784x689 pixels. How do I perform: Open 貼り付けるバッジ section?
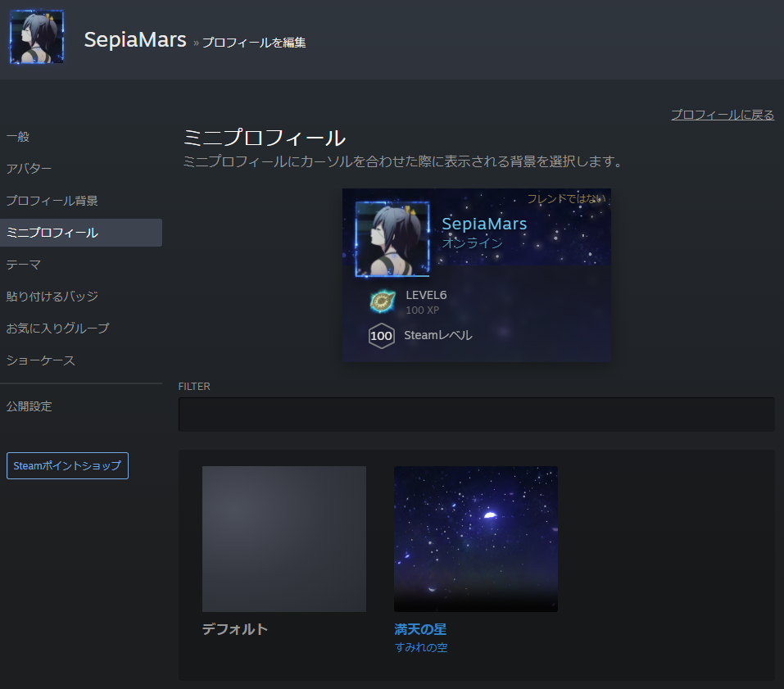pos(52,297)
